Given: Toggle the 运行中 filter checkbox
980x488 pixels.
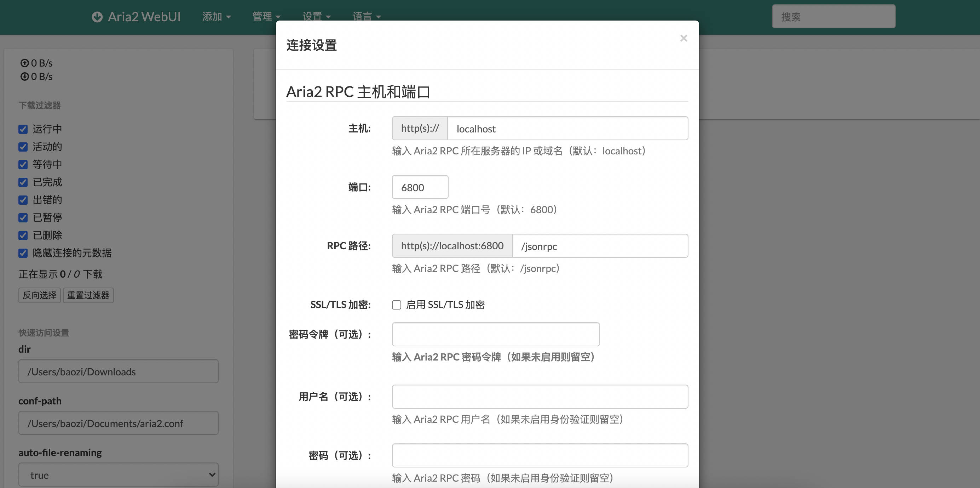Looking at the screenshot, I should click(23, 129).
